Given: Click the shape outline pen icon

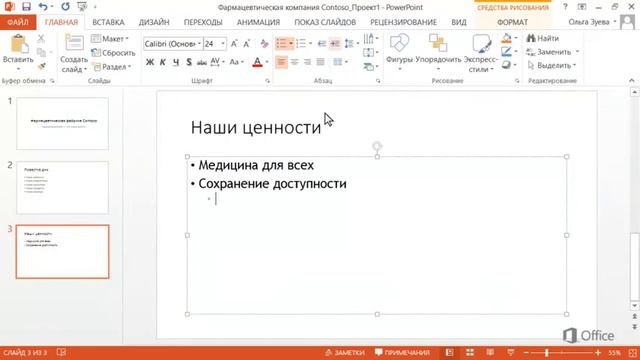Looking at the screenshot, I should tap(507, 51).
